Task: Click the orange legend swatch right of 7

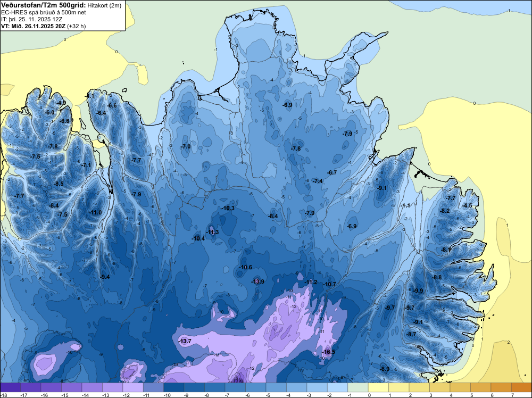Action: 521,387
